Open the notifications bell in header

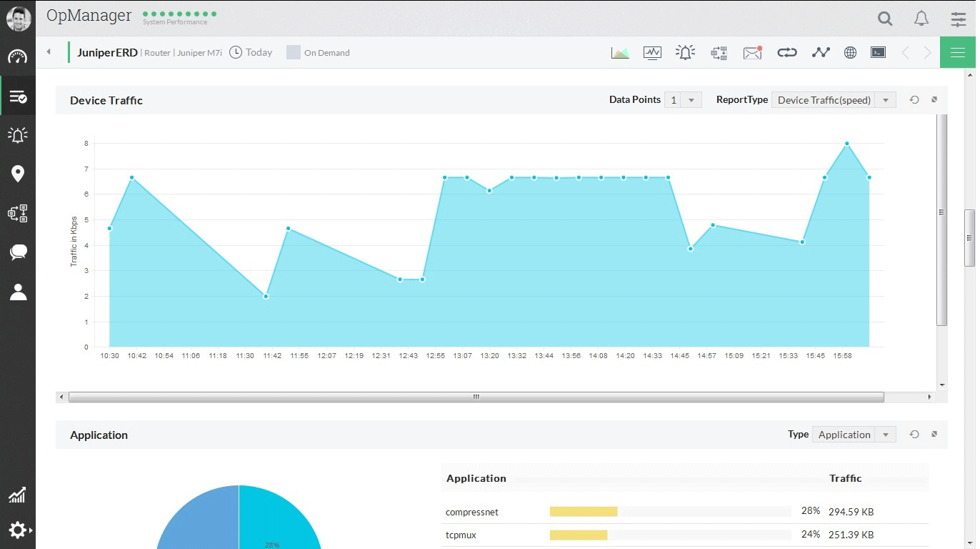point(921,19)
